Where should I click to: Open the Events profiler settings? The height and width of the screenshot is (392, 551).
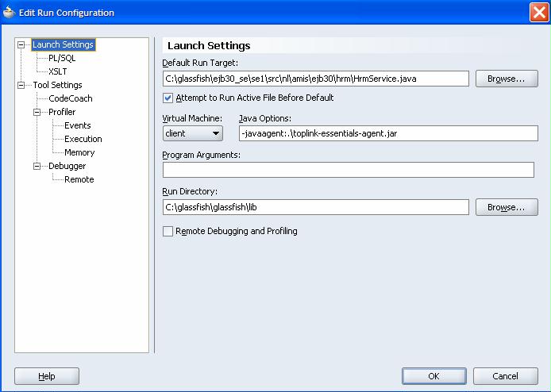tap(78, 125)
